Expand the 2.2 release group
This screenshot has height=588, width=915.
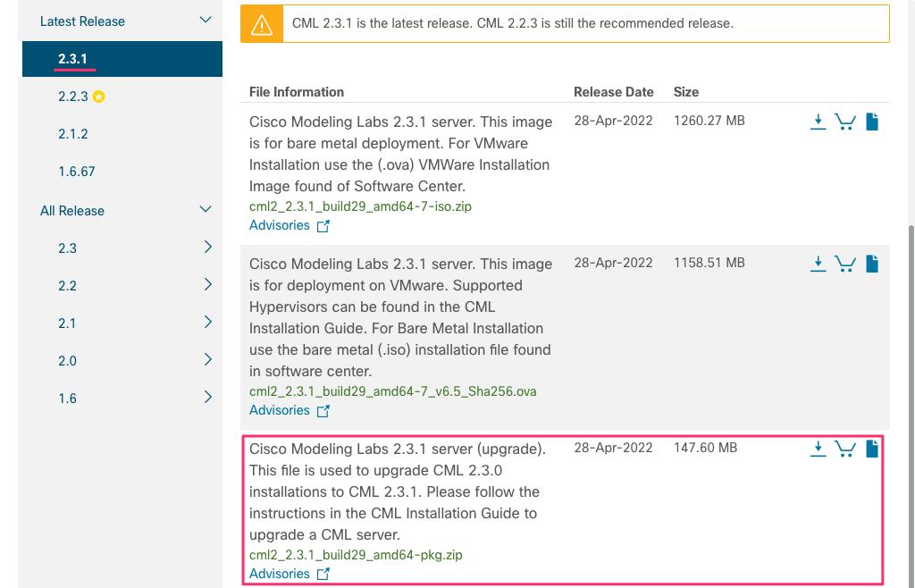click(x=207, y=284)
